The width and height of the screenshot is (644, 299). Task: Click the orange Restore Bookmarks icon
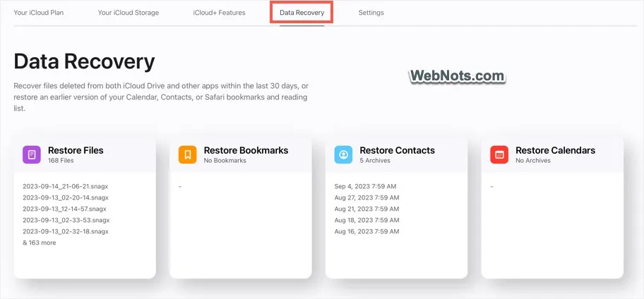point(187,154)
